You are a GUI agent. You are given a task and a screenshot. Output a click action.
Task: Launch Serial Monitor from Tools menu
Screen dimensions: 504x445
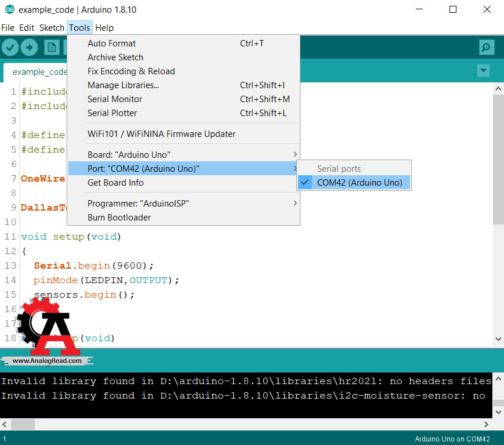point(183,99)
